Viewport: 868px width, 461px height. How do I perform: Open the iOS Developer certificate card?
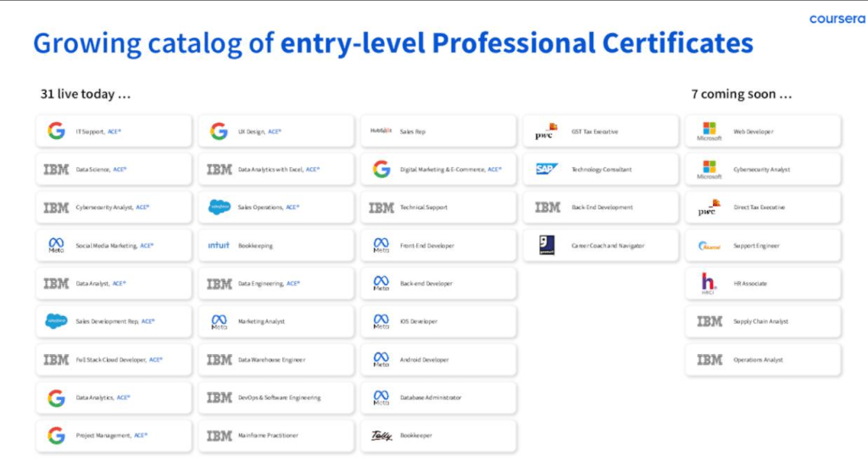click(438, 321)
